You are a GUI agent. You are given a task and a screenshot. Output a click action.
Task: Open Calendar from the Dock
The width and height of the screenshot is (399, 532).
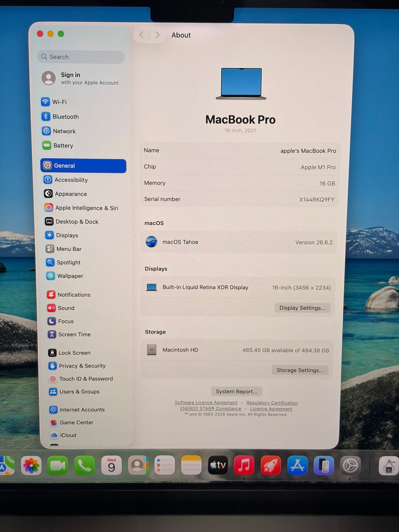pyautogui.click(x=111, y=465)
